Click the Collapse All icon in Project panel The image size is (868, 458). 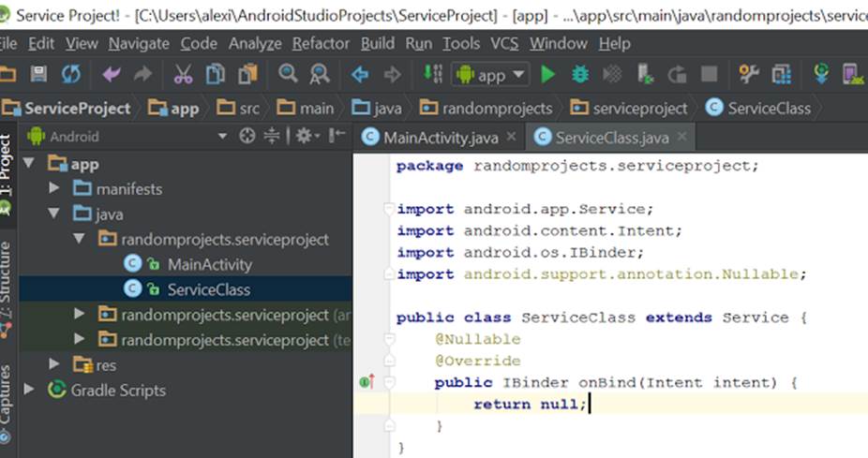click(x=271, y=136)
